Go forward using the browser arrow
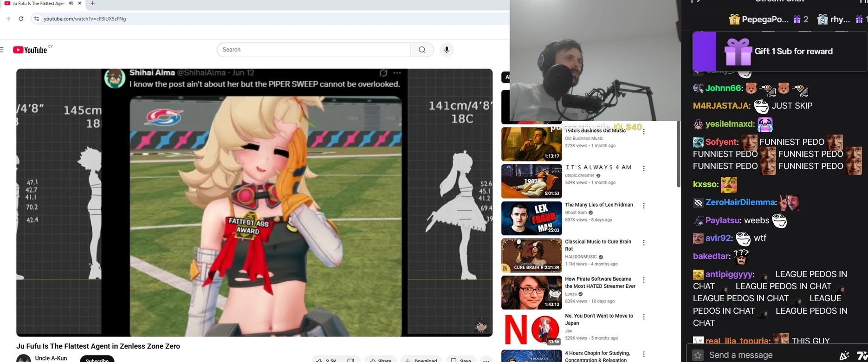Viewport: 868px width, 362px height. click(8, 19)
